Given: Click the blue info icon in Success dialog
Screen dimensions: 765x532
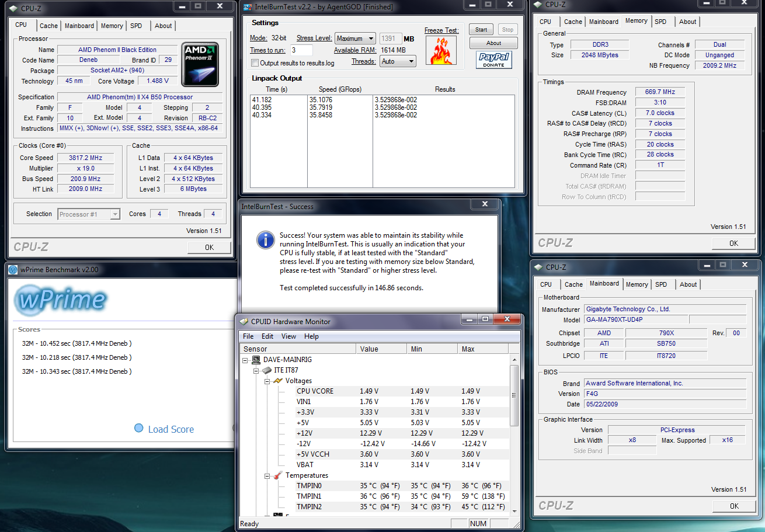Looking at the screenshot, I should pos(266,239).
